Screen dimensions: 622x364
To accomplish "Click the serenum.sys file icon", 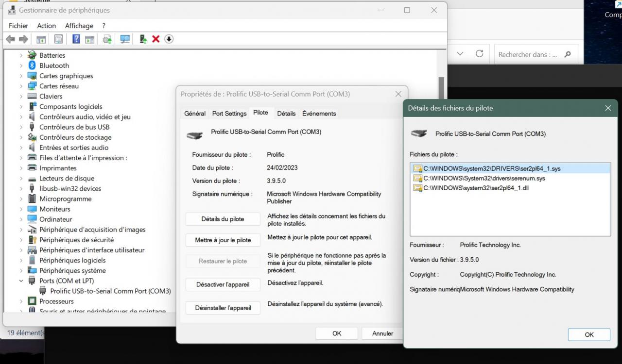I will click(417, 178).
